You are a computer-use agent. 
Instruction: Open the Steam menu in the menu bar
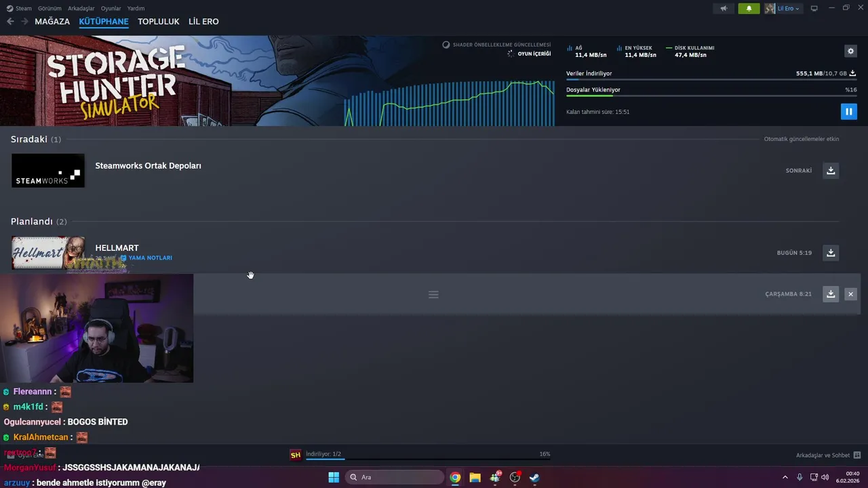click(19, 8)
